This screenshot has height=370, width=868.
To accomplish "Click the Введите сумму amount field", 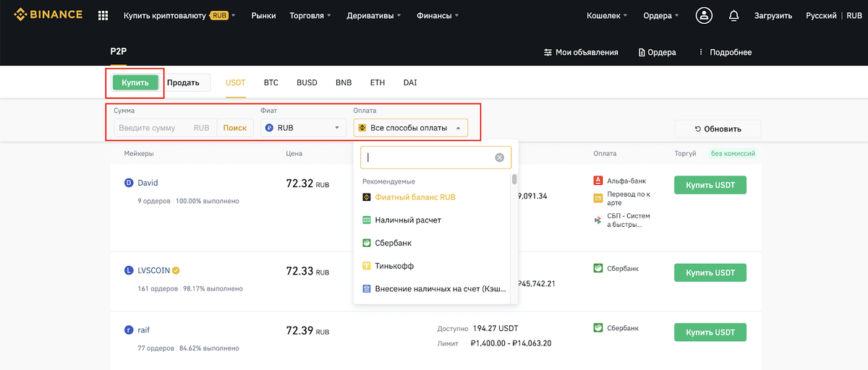I will [165, 128].
